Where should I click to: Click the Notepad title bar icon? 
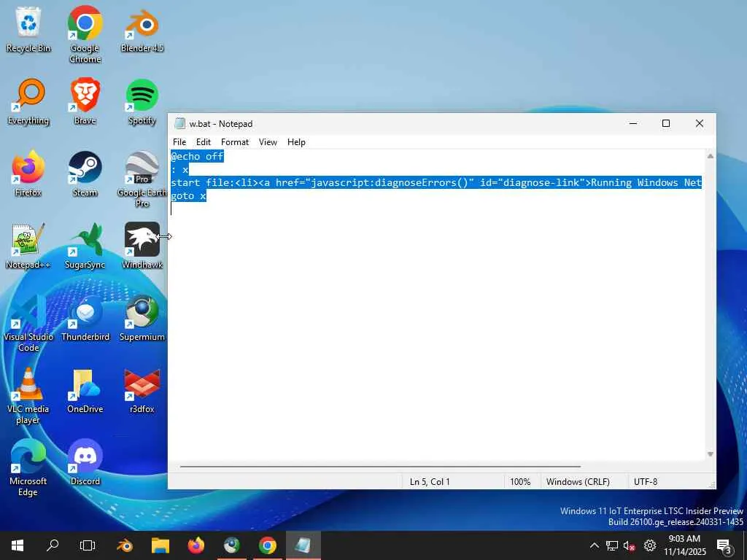(179, 124)
